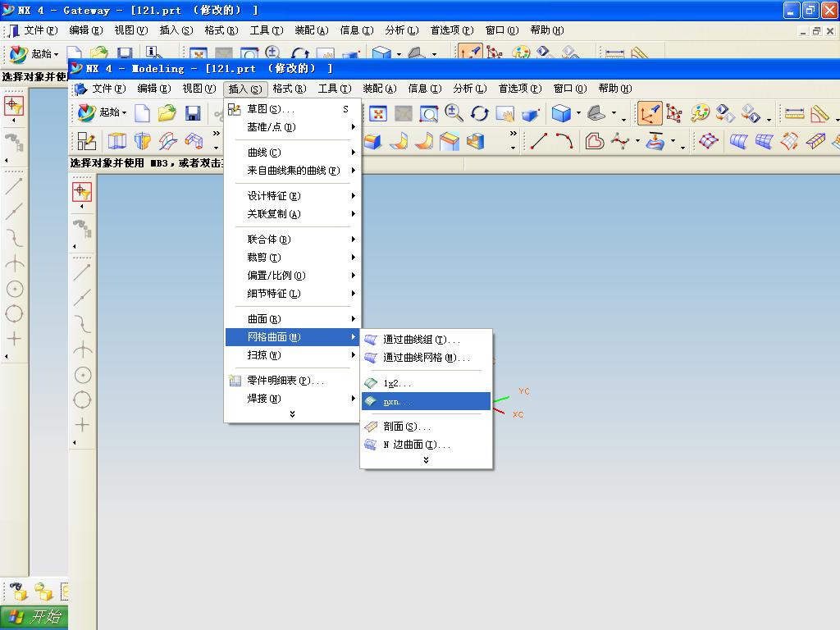Open 首选项 menu in Modeling window
840x630 pixels.
(x=519, y=89)
